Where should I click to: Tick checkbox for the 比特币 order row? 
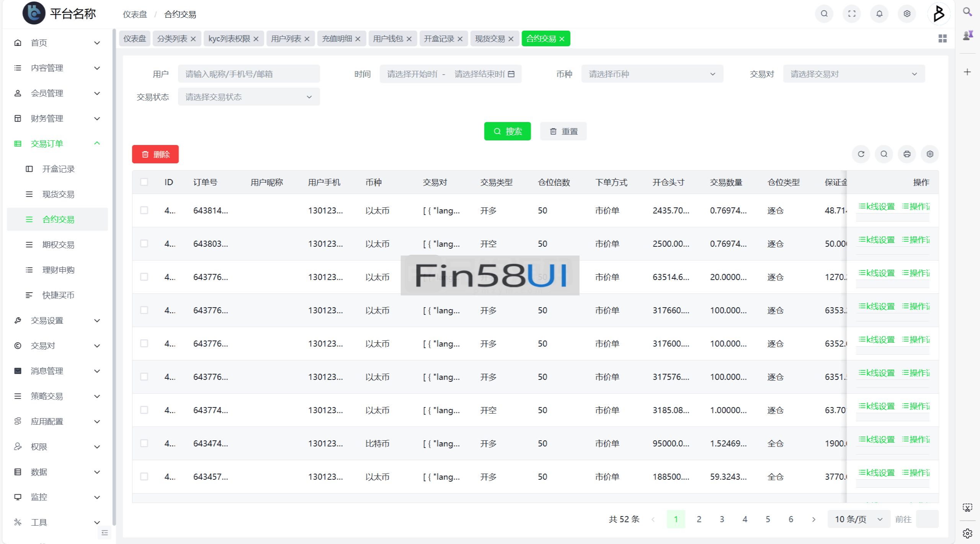pyautogui.click(x=144, y=443)
